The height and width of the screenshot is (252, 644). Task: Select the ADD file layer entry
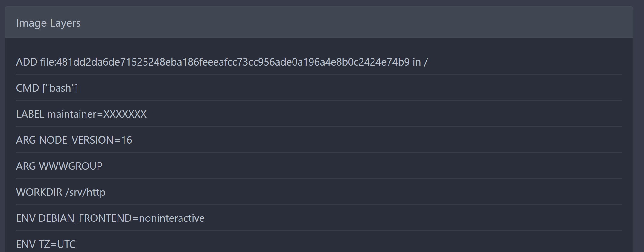click(221, 62)
